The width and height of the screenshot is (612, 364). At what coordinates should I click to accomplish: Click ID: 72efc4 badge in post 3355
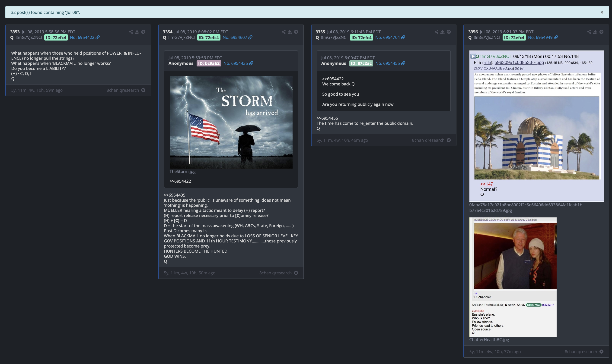361,38
